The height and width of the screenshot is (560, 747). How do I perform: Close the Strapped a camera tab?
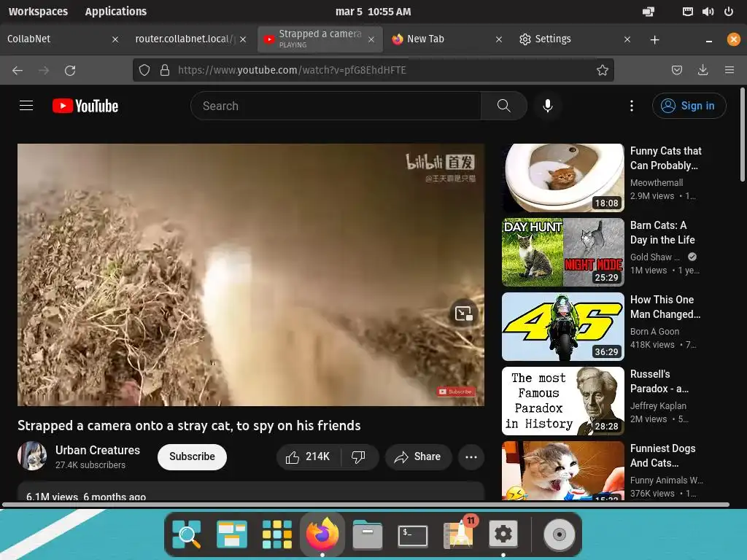click(371, 39)
